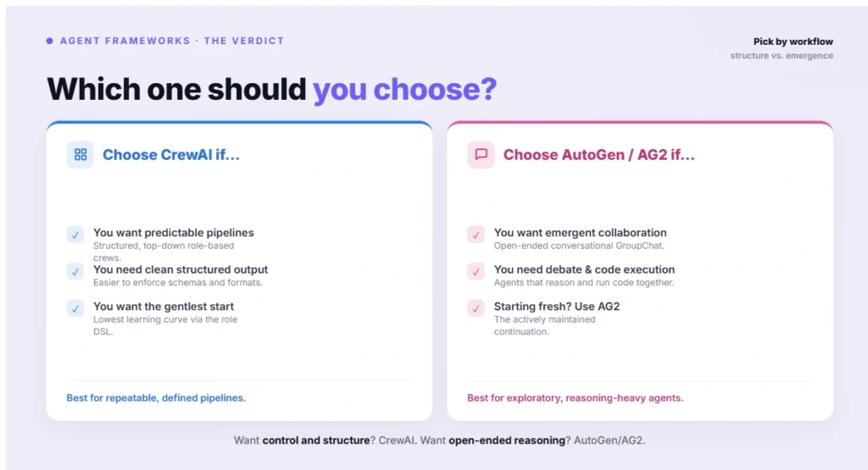Click 'Open-ended conversational GroupChat.' description

579,246
